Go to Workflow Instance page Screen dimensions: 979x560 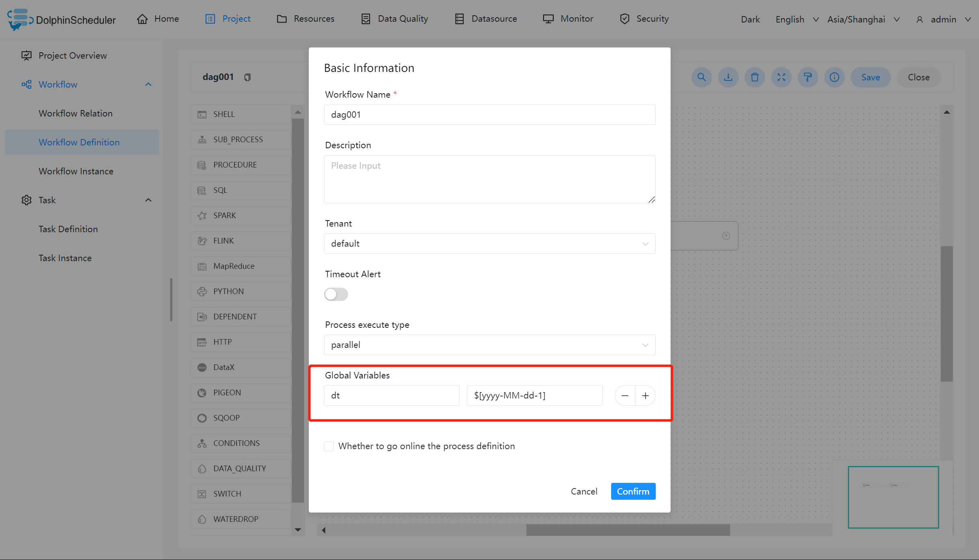click(x=76, y=171)
